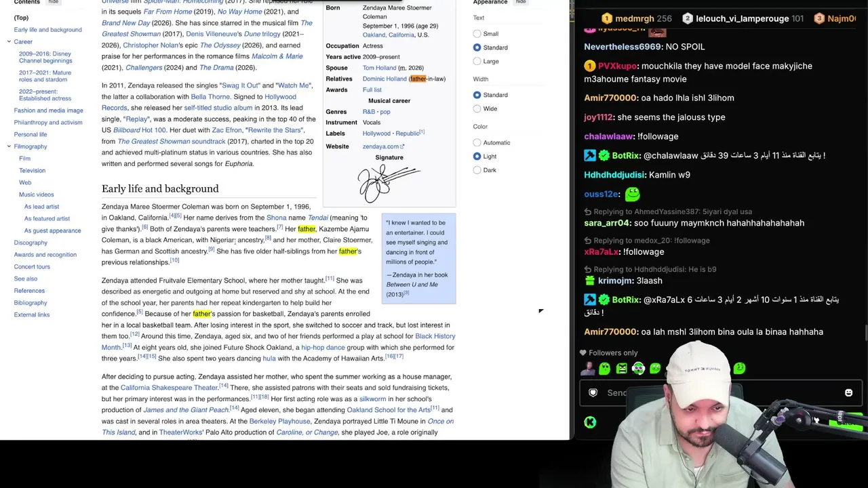Select Small text size option
868x488 pixels.
[477, 34]
